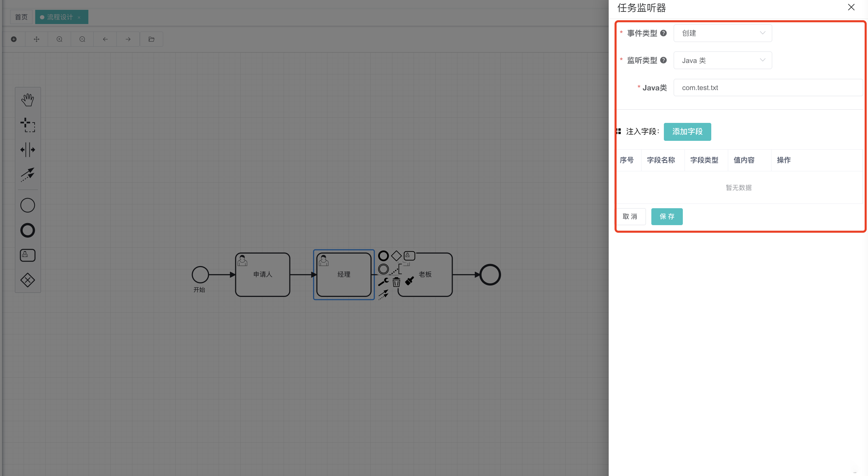
Task: Activate the create/remove space tool
Action: pyautogui.click(x=28, y=150)
